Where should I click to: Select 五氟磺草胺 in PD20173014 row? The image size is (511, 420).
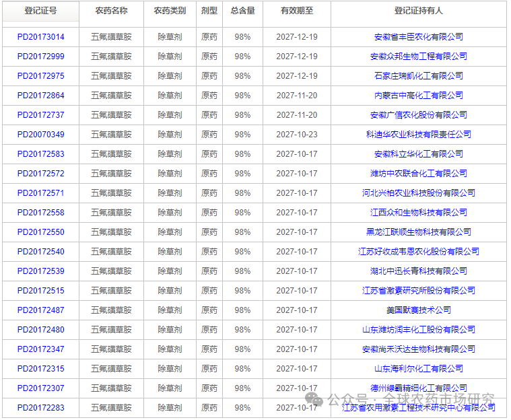112,37
